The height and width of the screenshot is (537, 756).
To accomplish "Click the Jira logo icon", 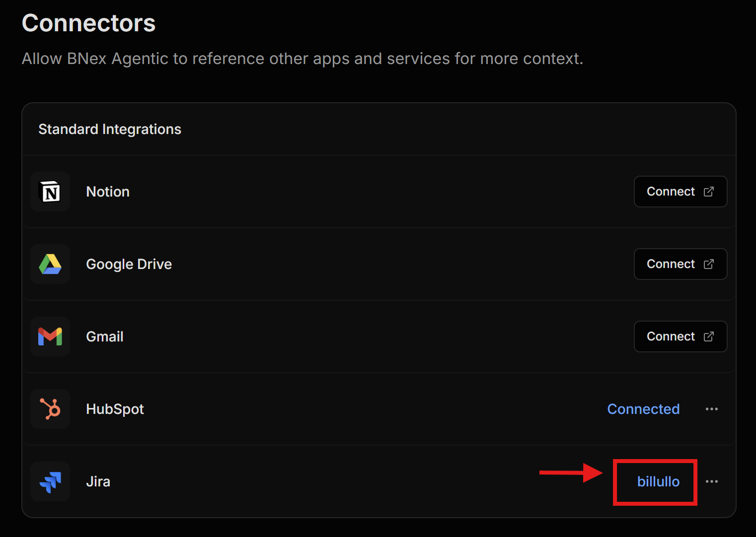I will (50, 481).
